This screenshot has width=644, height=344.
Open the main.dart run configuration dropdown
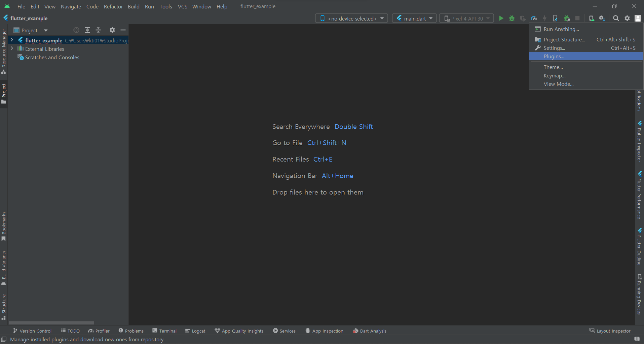click(414, 18)
